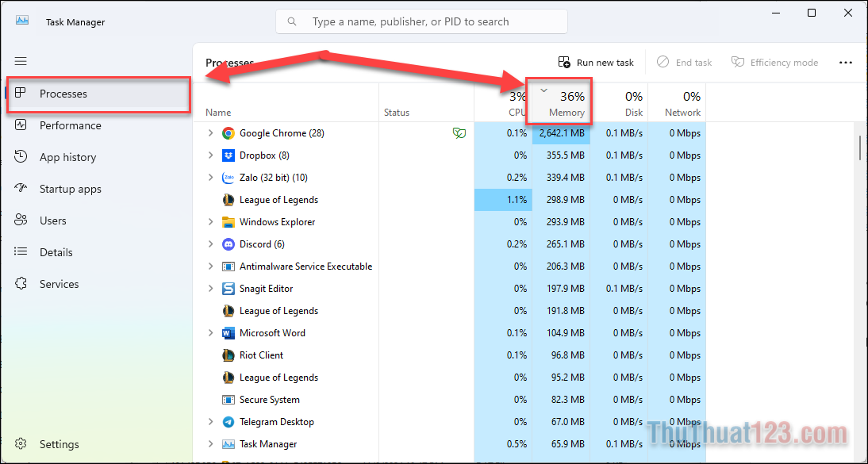Expand the Task Manager process group
The height and width of the screenshot is (464, 868).
(x=210, y=443)
